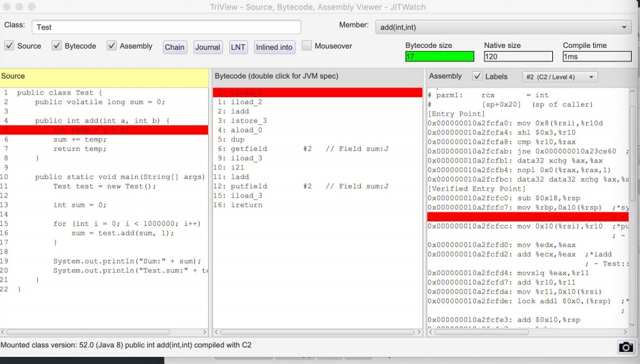This screenshot has height=364, width=640.
Task: Select bytecode '5: dup'
Action: [x=231, y=139]
